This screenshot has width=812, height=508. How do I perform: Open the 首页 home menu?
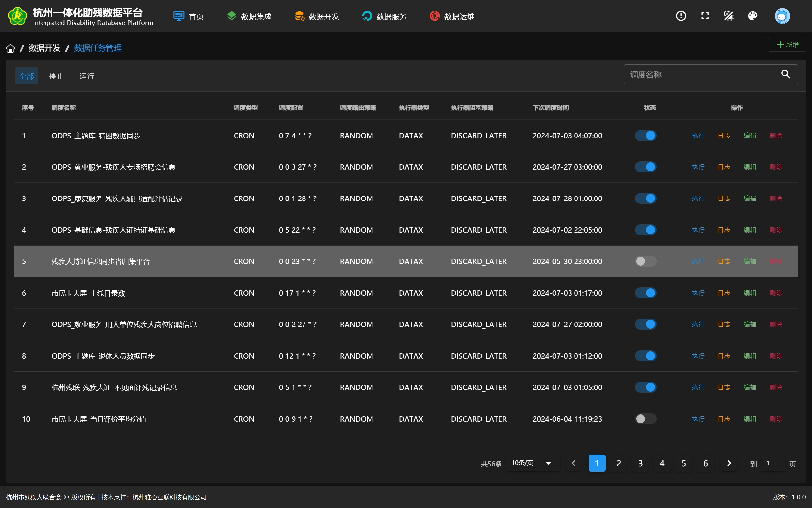[x=189, y=16]
